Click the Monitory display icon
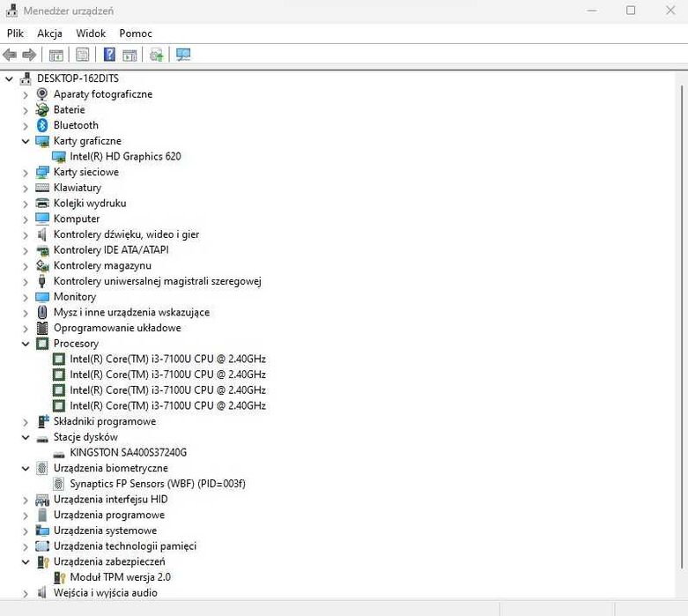 point(42,297)
